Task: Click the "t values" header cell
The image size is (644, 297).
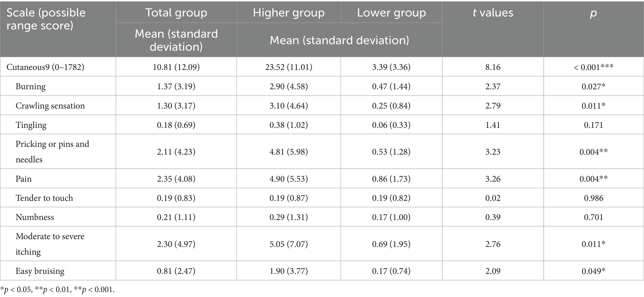Action: pyautogui.click(x=493, y=13)
